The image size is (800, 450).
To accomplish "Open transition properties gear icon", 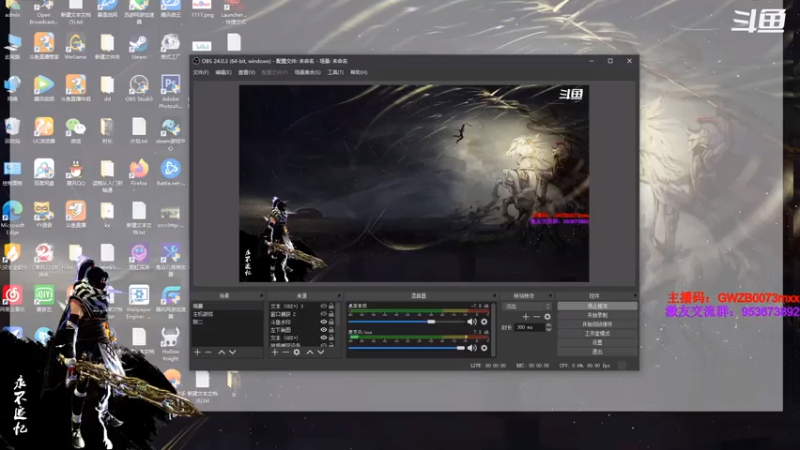I will 547,317.
